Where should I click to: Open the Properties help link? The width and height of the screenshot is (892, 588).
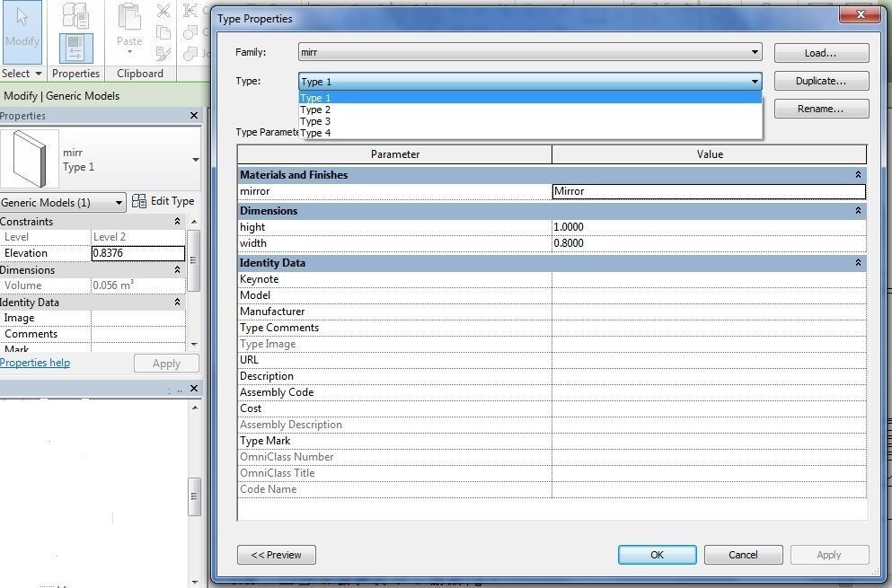35,363
